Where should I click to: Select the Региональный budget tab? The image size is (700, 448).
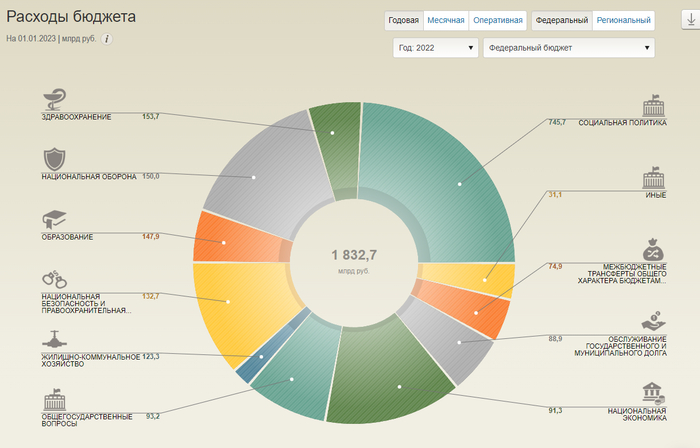(624, 21)
